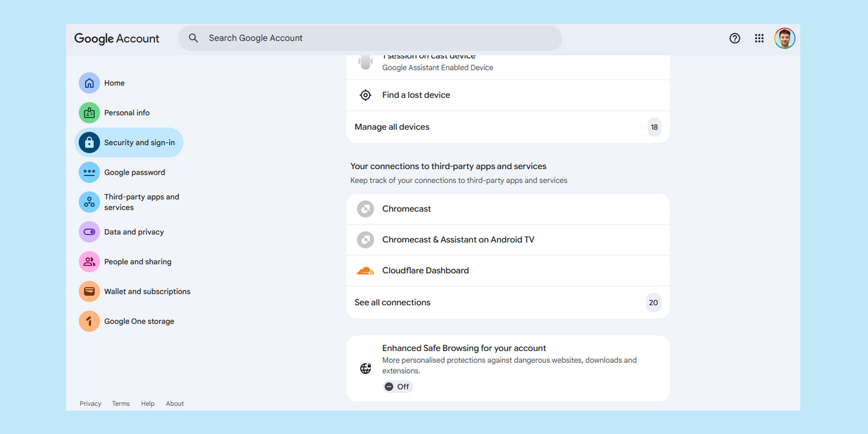
Task: Click the Data and privacy toggle icon
Action: point(89,232)
